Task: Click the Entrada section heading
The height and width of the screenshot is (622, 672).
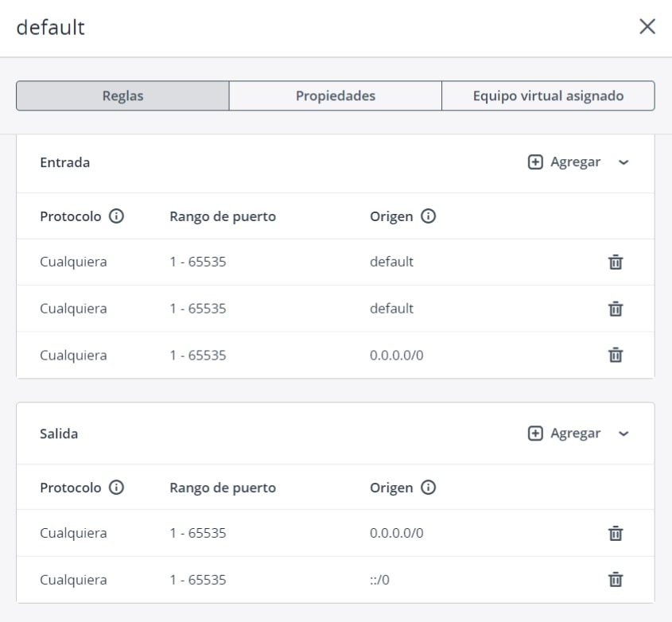Action: pyautogui.click(x=64, y=162)
